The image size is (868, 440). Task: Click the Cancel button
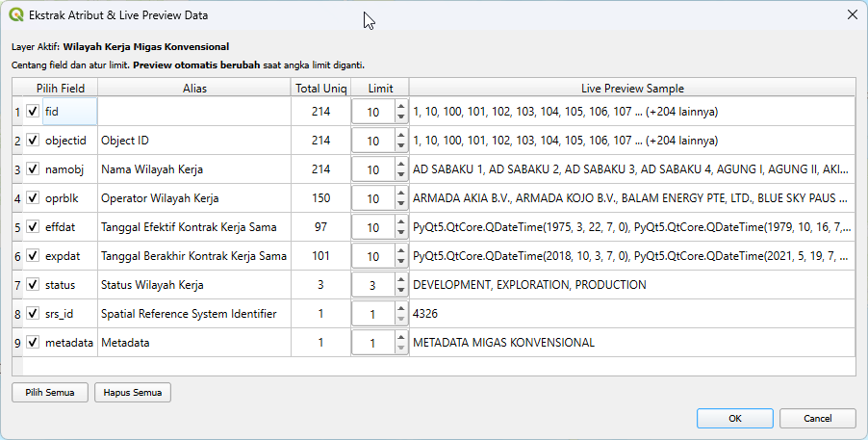(817, 418)
